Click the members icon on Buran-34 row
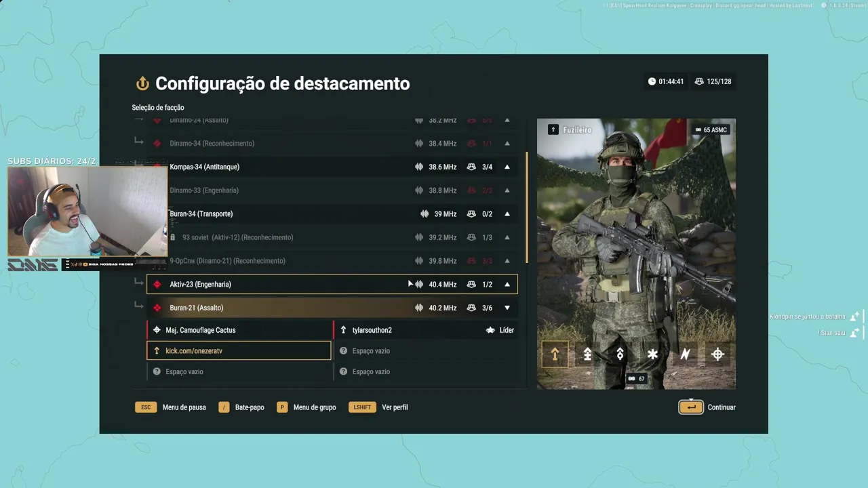The height and width of the screenshot is (488, 868). point(471,214)
